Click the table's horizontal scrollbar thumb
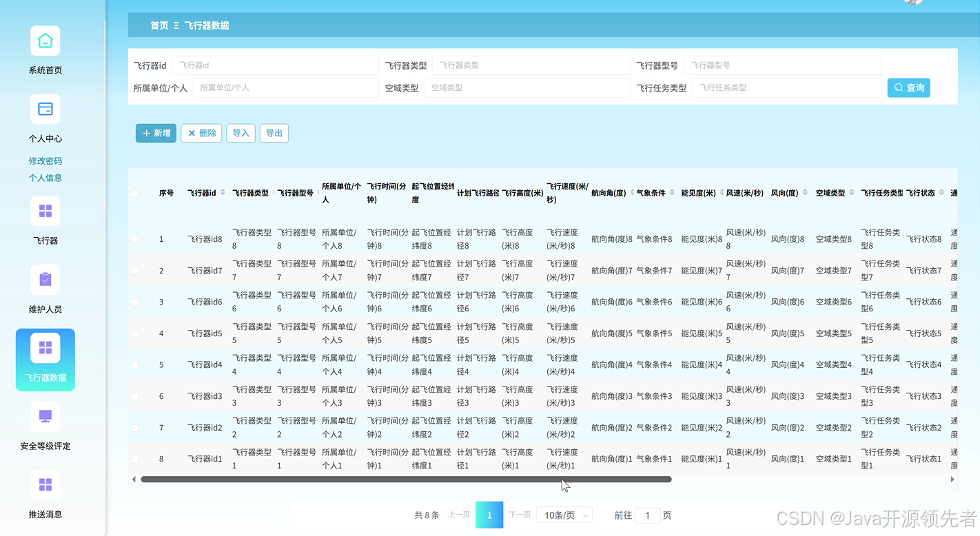 tap(406, 479)
